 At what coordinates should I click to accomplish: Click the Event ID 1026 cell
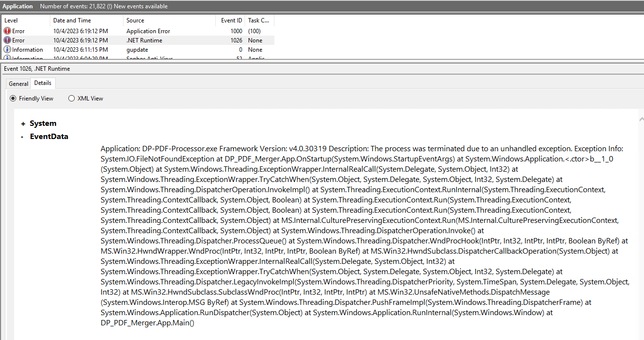tap(236, 40)
